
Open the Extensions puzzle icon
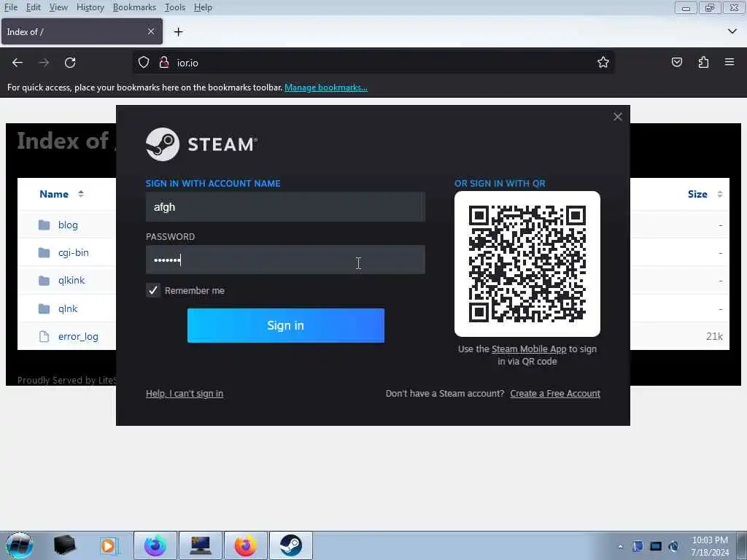coord(703,63)
